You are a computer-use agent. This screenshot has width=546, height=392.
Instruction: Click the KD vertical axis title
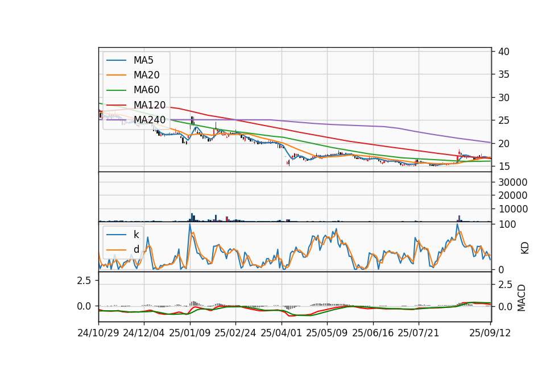(x=525, y=248)
